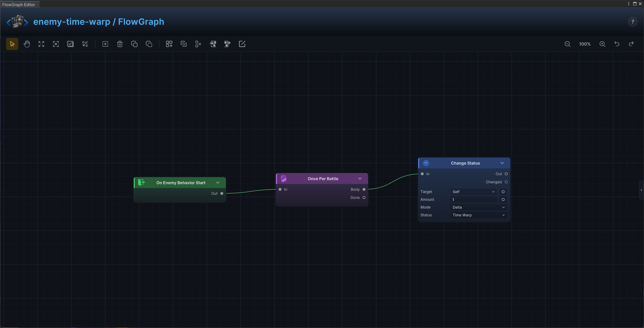The width and height of the screenshot is (644, 328).
Task: Open help with the question mark button
Action: point(632,22)
